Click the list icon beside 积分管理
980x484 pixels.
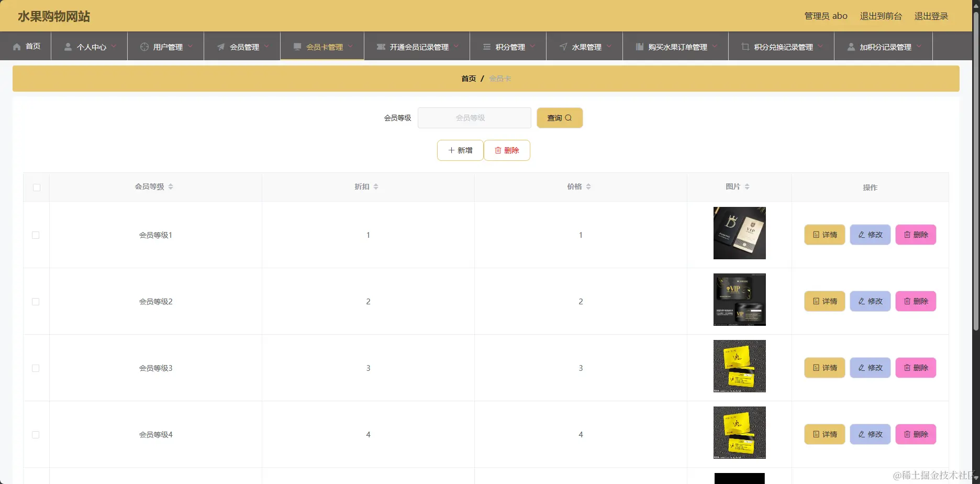487,47
